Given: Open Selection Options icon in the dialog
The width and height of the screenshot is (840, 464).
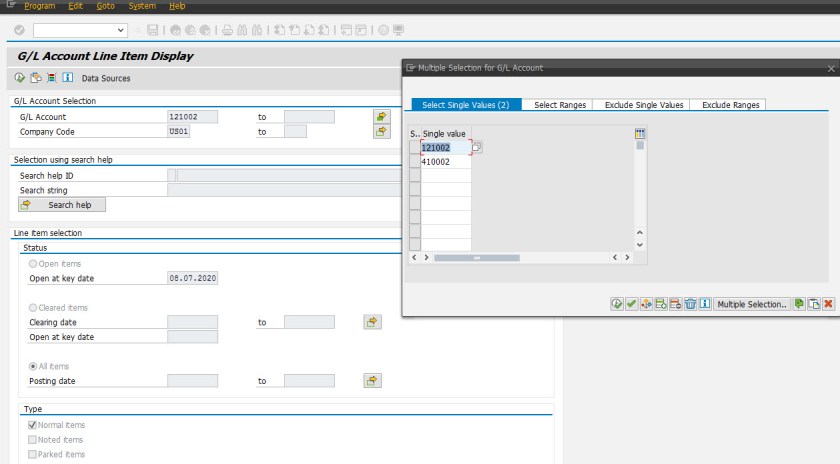Looking at the screenshot, I should pos(646,304).
